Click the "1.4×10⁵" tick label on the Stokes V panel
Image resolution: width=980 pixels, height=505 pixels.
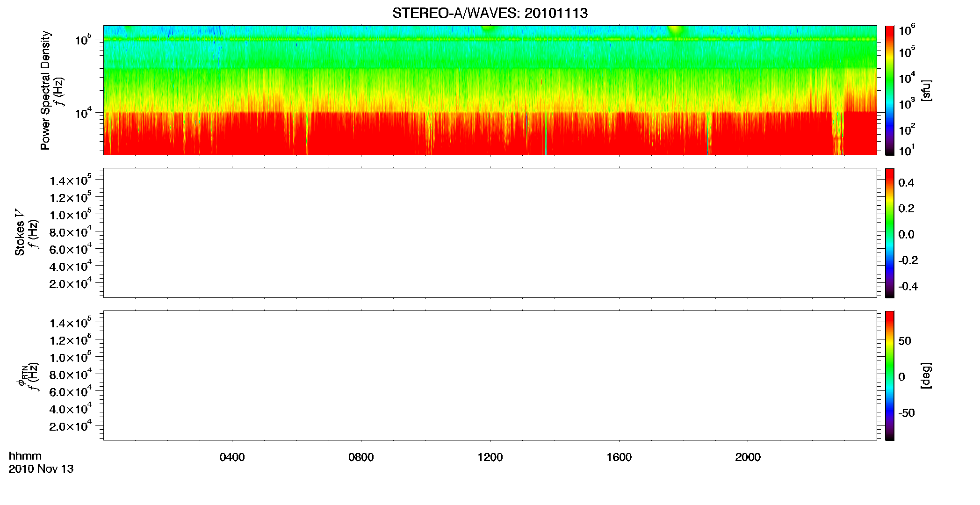pyautogui.click(x=71, y=180)
